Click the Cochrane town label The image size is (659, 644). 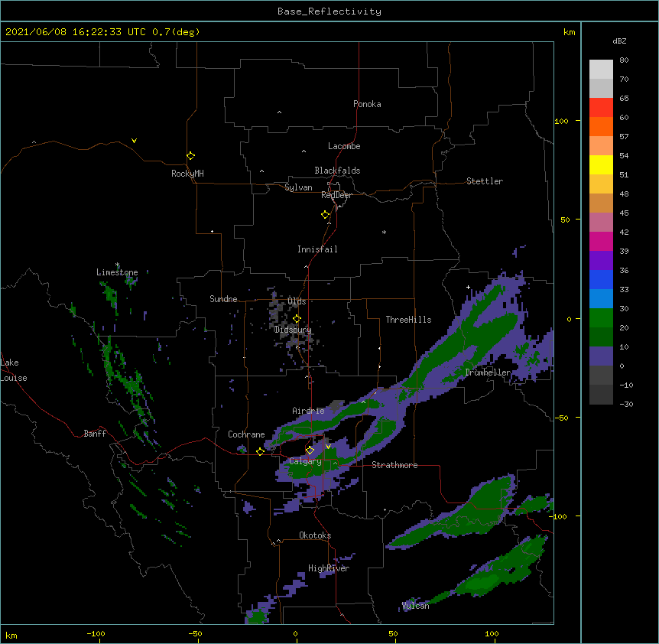pyautogui.click(x=246, y=434)
